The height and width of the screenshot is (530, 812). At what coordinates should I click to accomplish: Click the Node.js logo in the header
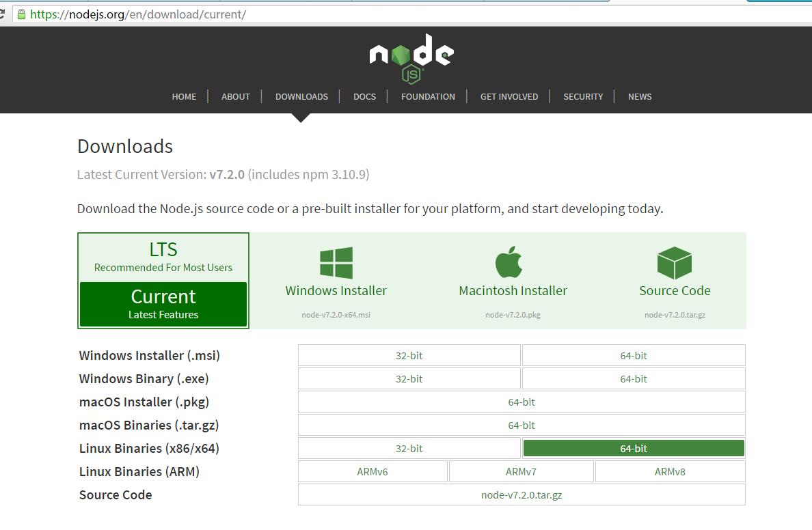coord(411,59)
